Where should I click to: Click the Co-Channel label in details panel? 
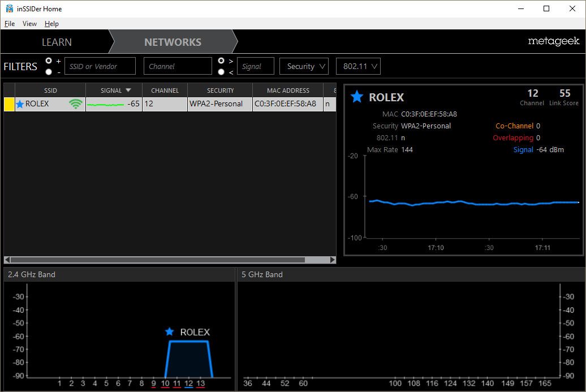coord(514,126)
